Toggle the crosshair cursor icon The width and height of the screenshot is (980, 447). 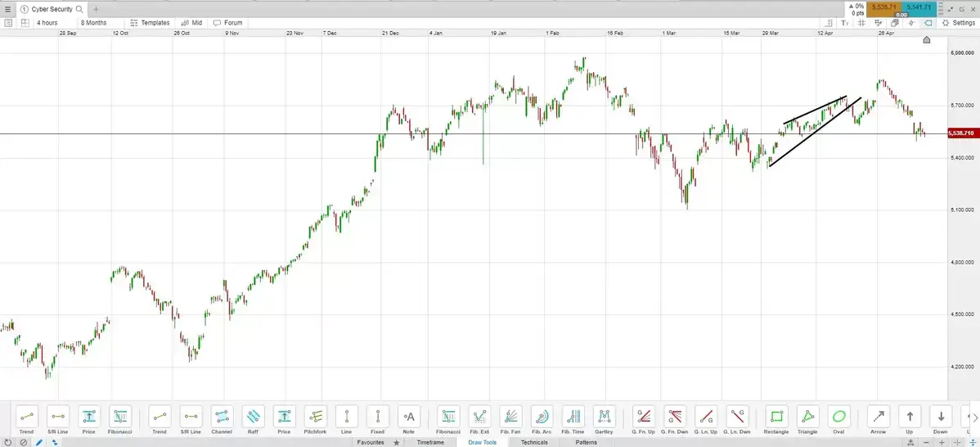913,23
